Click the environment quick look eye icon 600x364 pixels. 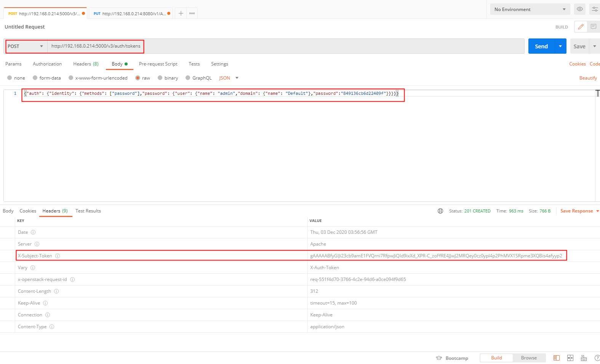click(x=579, y=9)
